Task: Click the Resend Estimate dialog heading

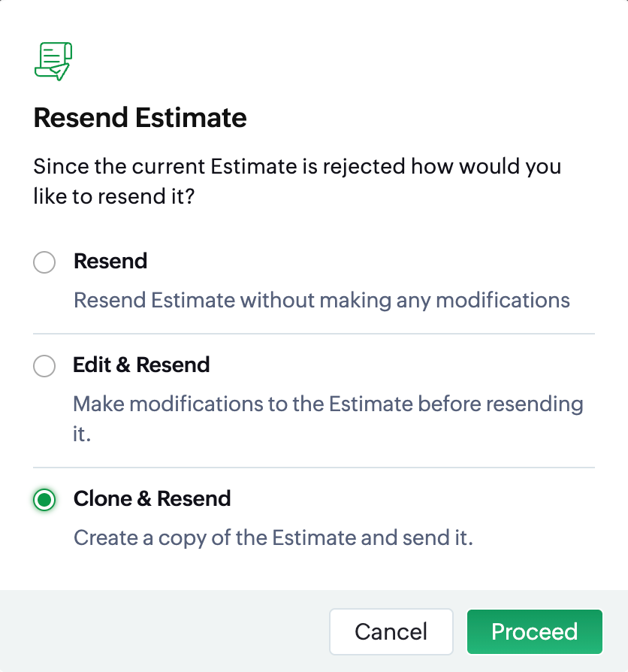Action: click(x=140, y=118)
